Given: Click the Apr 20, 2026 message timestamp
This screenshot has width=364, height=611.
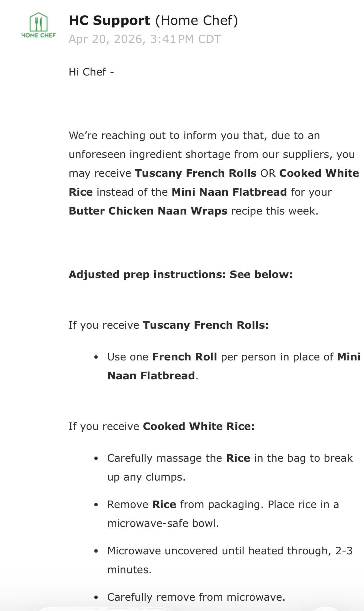Looking at the screenshot, I should tap(145, 39).
